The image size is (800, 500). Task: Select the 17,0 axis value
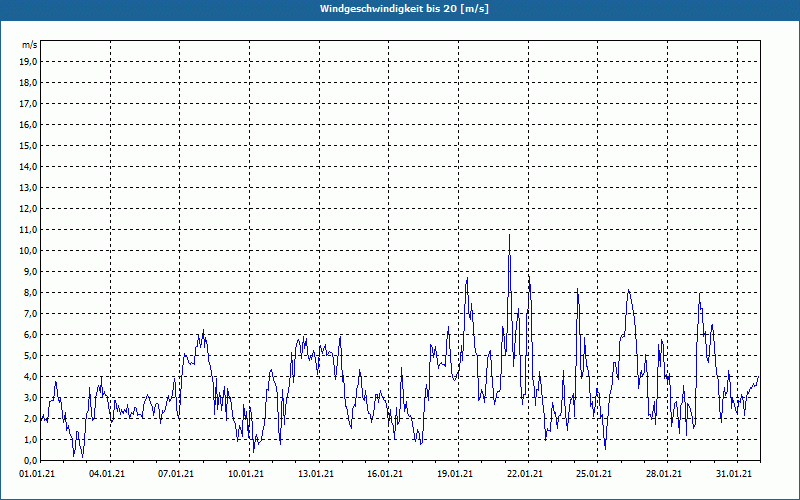(28, 104)
